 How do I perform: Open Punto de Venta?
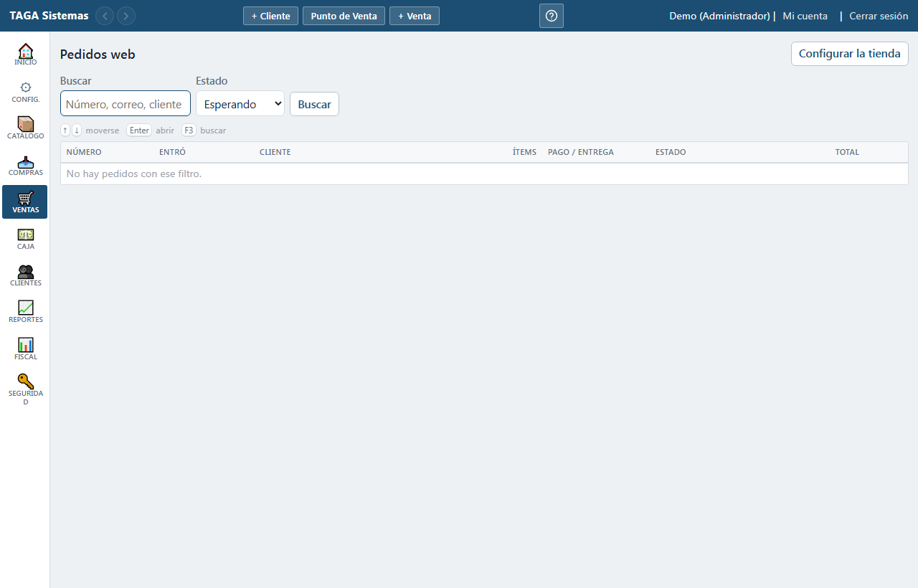pos(344,16)
